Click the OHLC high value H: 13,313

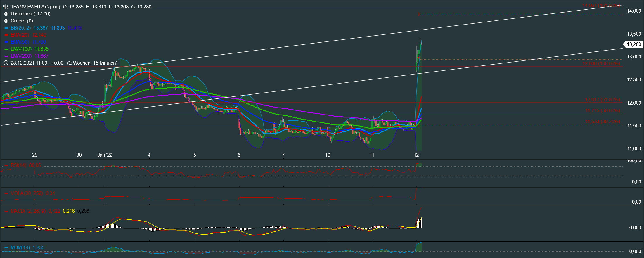click(x=96, y=7)
